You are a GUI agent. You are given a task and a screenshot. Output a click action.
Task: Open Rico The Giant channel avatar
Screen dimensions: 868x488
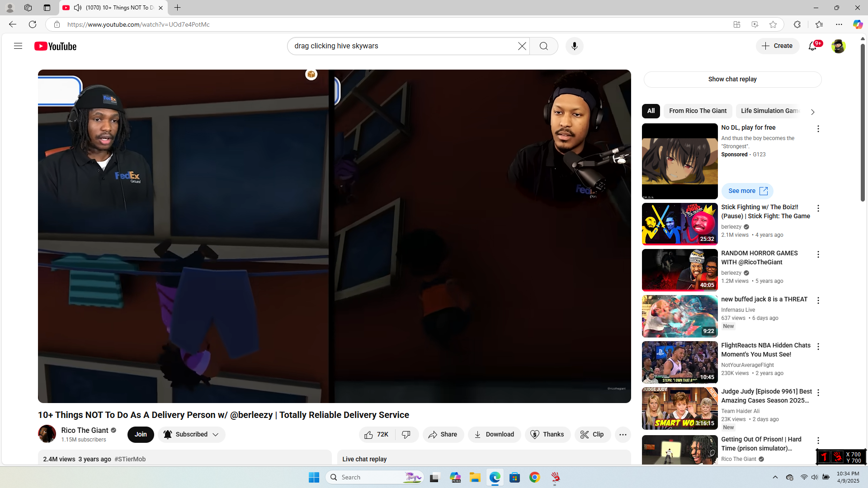coord(47,434)
